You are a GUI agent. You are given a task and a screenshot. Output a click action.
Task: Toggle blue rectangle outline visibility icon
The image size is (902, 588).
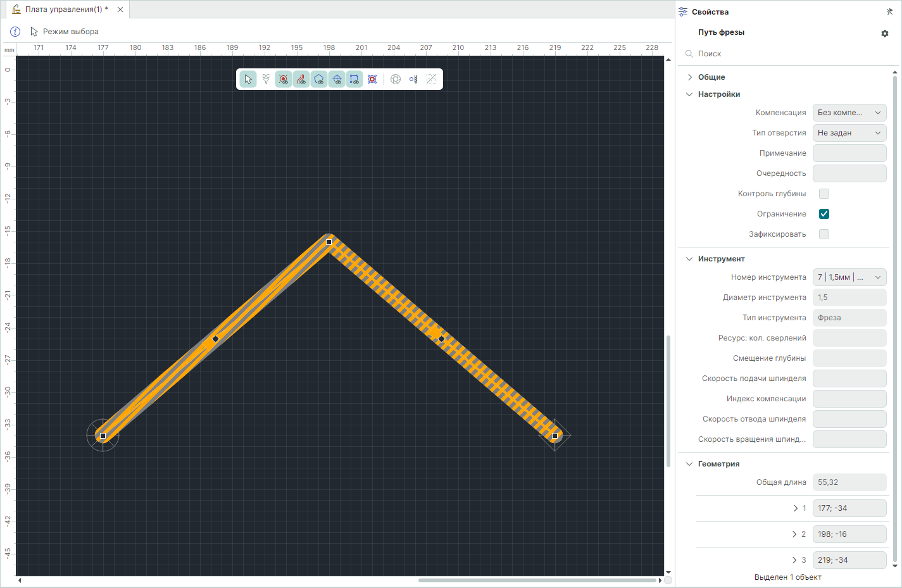click(354, 79)
